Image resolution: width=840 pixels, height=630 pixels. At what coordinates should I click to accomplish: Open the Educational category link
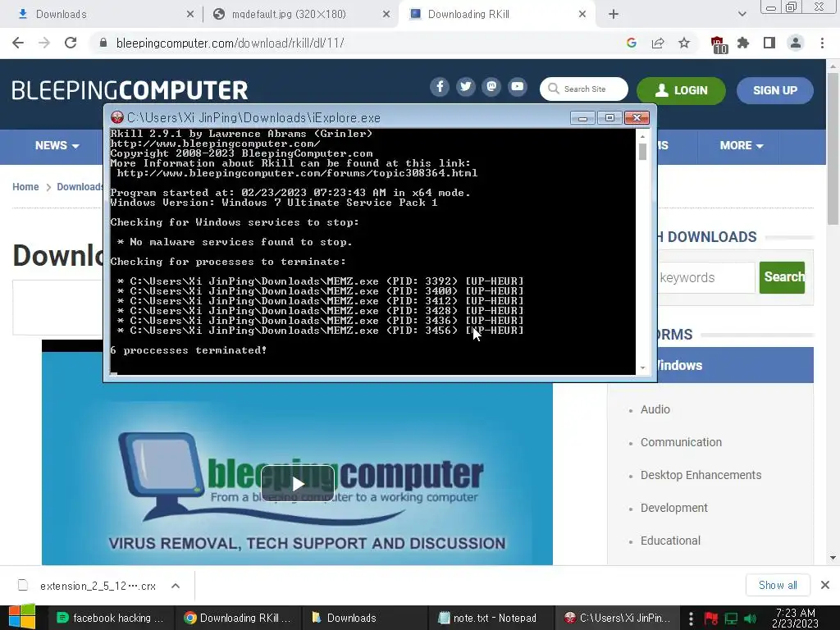[670, 541]
